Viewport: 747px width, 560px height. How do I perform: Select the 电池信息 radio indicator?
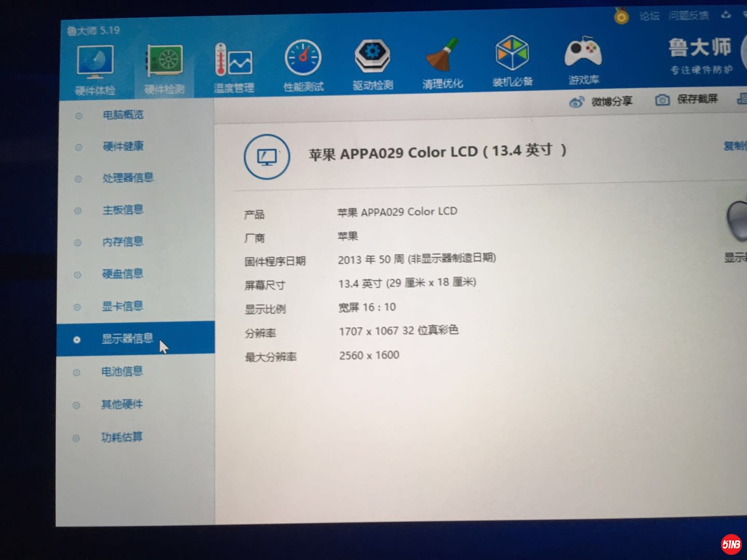tap(77, 372)
